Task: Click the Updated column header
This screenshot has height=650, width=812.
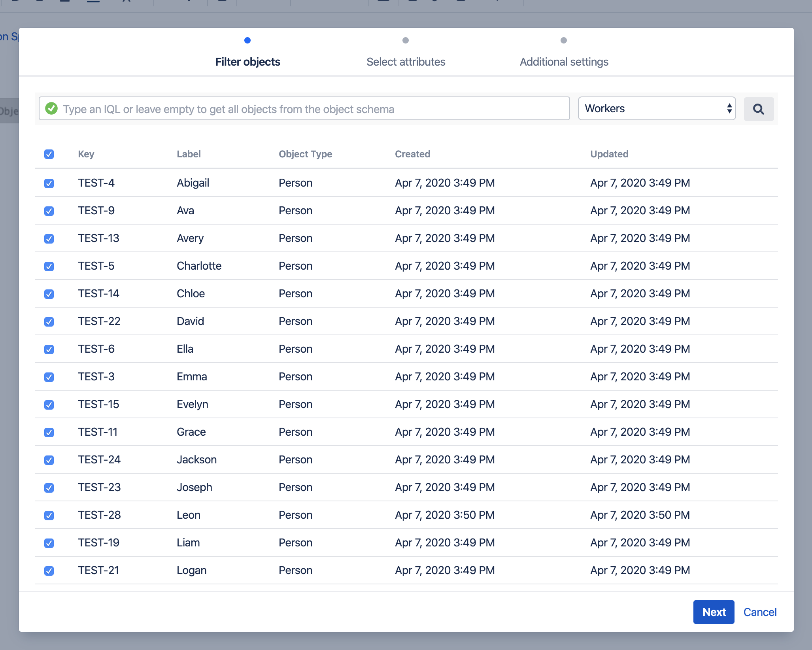Action: pyautogui.click(x=609, y=154)
